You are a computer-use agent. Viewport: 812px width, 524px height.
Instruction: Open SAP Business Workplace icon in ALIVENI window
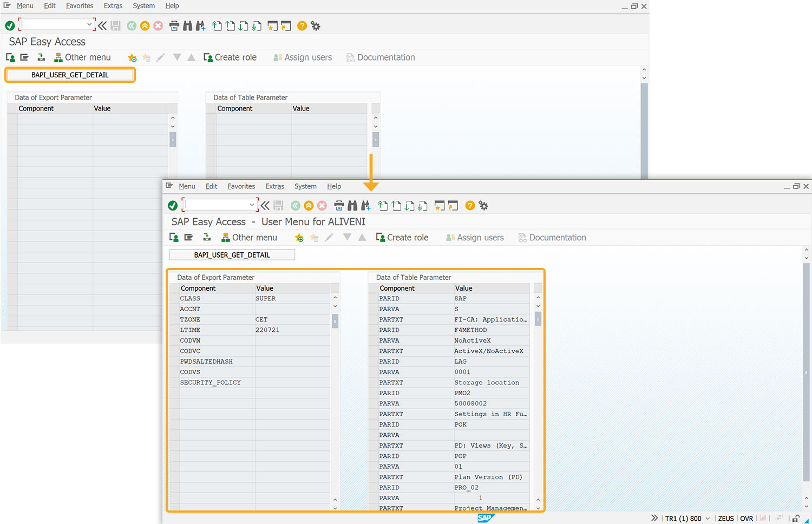(x=207, y=238)
